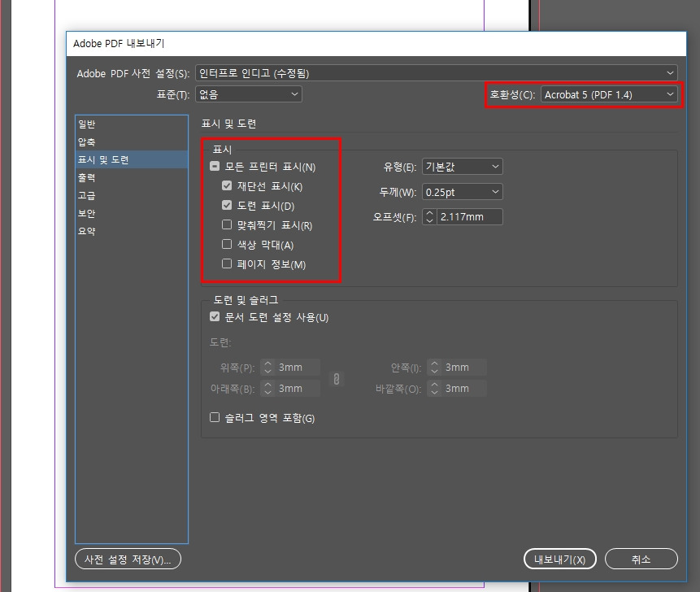
Task: Disable the 도련 표시 option
Action: coord(226,205)
